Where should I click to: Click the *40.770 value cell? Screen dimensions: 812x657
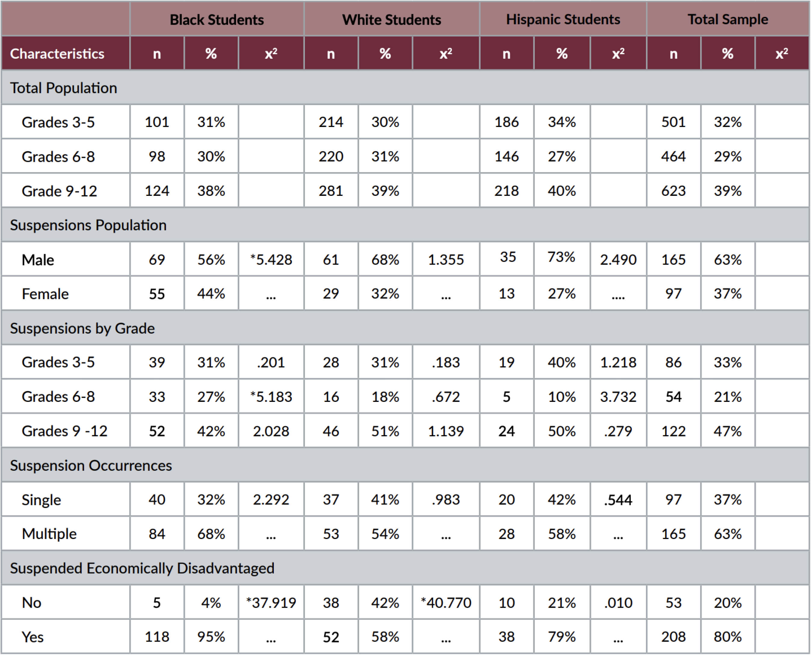coord(446,603)
